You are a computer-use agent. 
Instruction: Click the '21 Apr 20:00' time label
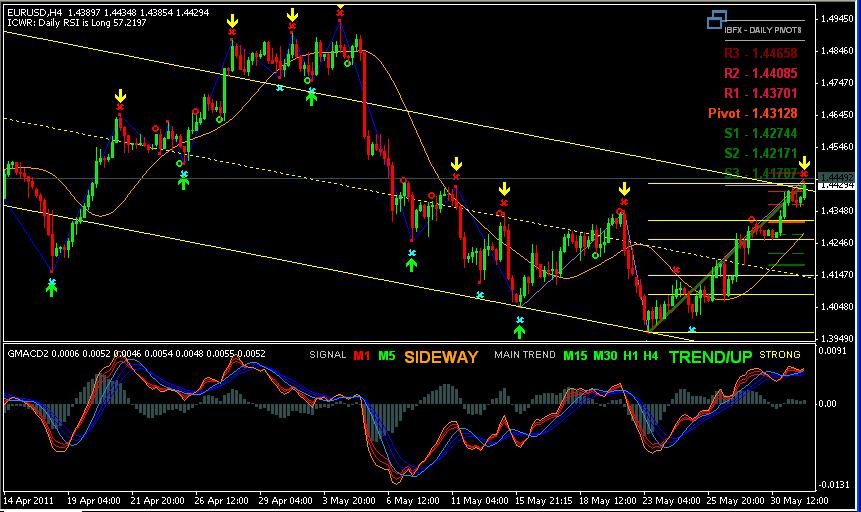click(x=158, y=500)
